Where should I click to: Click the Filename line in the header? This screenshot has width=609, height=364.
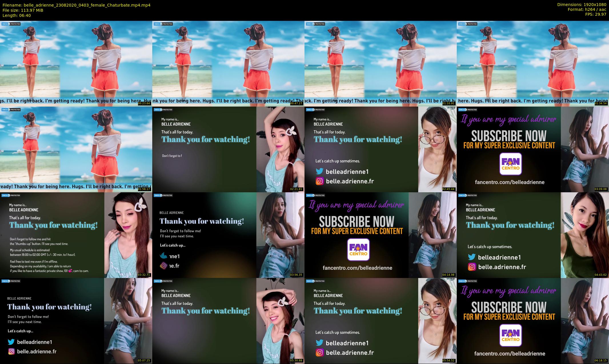tap(76, 5)
